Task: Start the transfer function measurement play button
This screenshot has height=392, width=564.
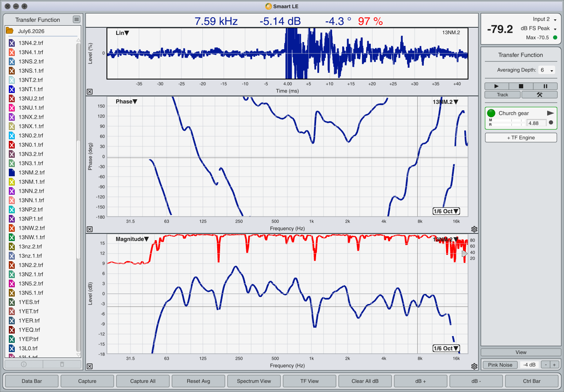Action: pos(496,86)
